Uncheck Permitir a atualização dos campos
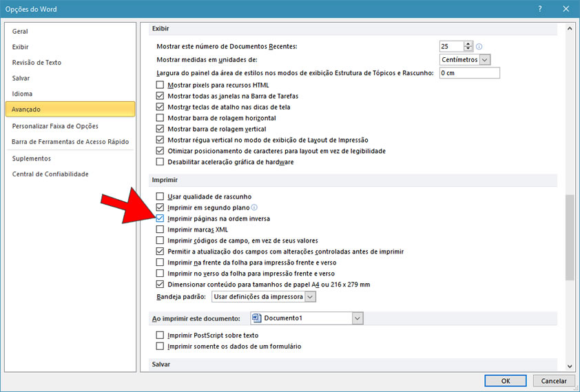This screenshot has height=392, width=580. pyautogui.click(x=160, y=251)
